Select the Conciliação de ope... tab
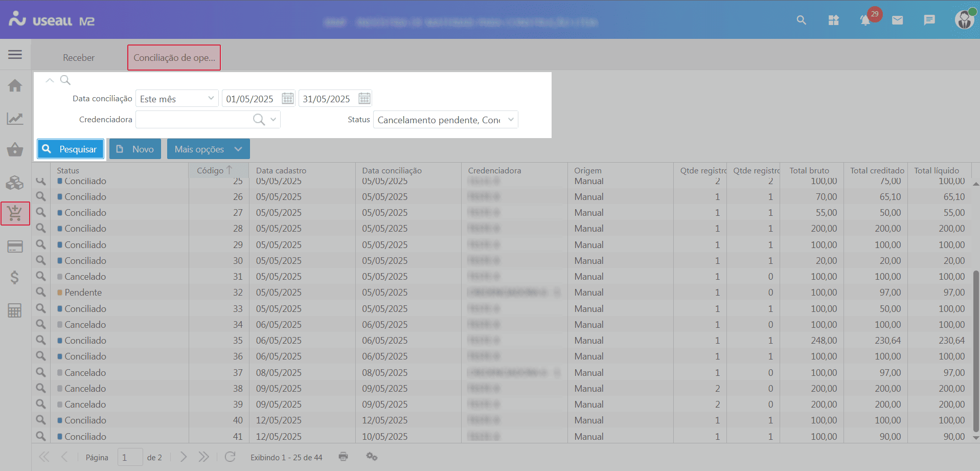980x471 pixels. pos(174,58)
